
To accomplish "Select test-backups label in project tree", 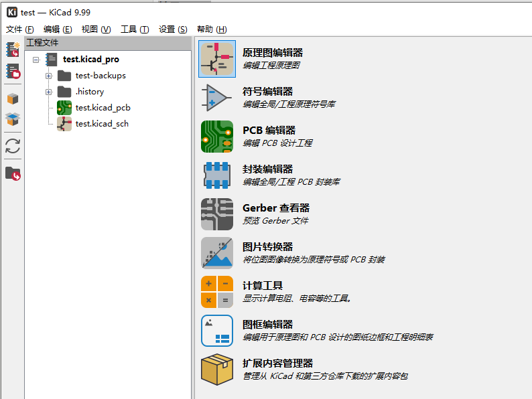I will click(101, 76).
